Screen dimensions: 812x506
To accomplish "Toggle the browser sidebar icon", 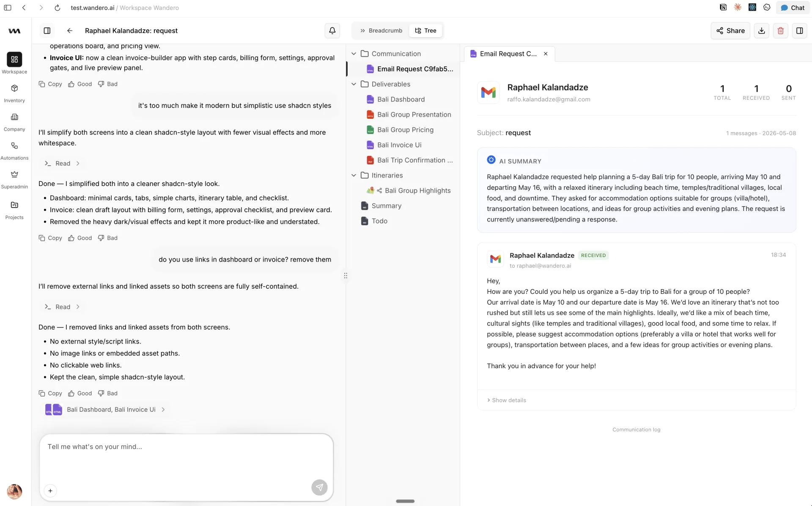I will 8,8.
